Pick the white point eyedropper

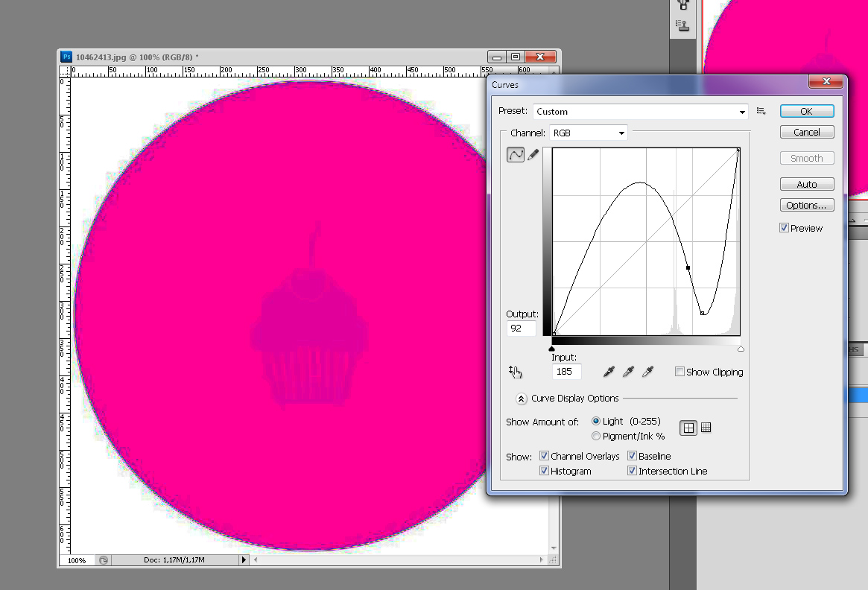click(647, 372)
